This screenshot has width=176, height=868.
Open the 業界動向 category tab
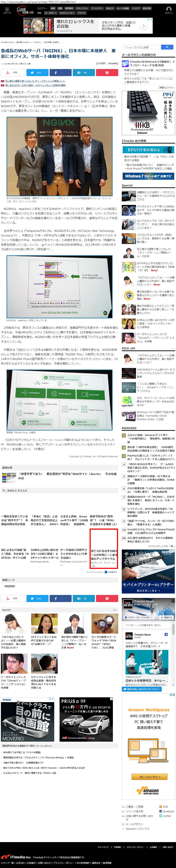pos(69,8)
